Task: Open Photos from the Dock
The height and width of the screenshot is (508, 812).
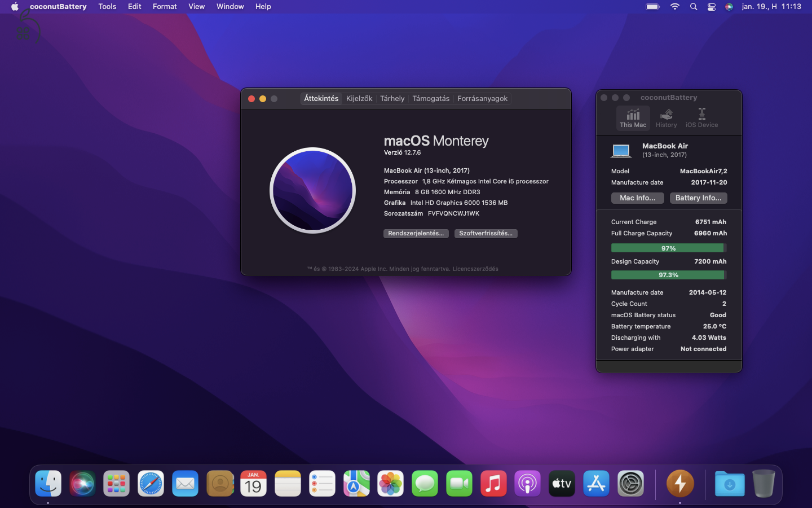Action: [x=390, y=484]
